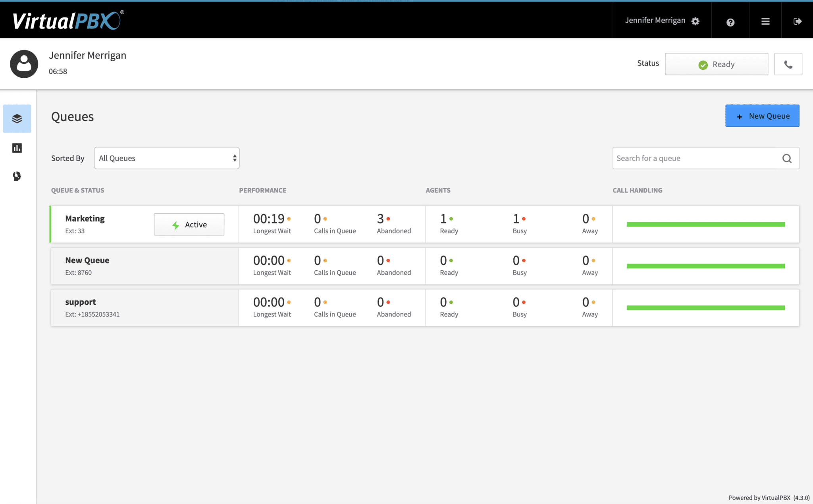Click the QUEUE & STATUS column header
The height and width of the screenshot is (504, 813).
click(x=77, y=190)
